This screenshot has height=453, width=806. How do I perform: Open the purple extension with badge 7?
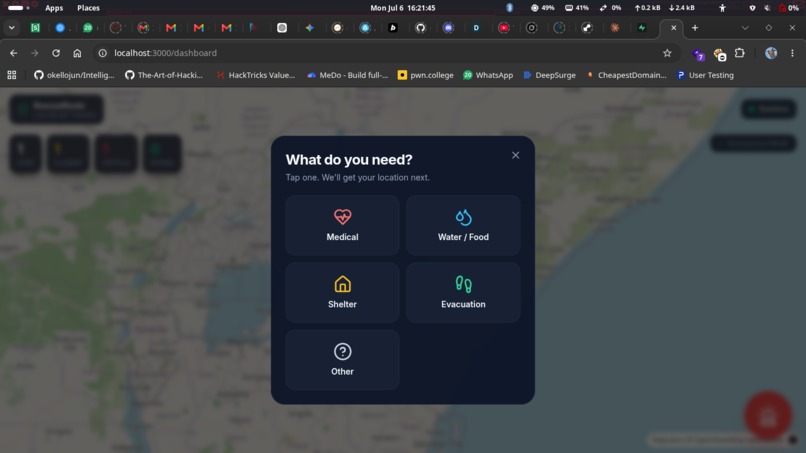click(x=699, y=54)
